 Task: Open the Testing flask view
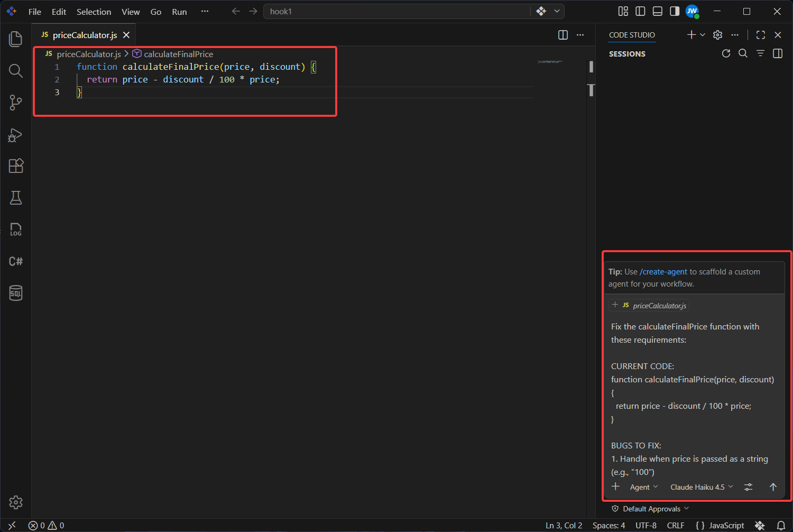click(16, 198)
